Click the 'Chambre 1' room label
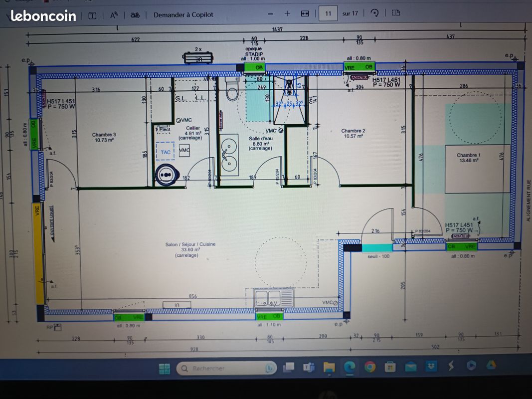The image size is (532, 399). click(469, 155)
